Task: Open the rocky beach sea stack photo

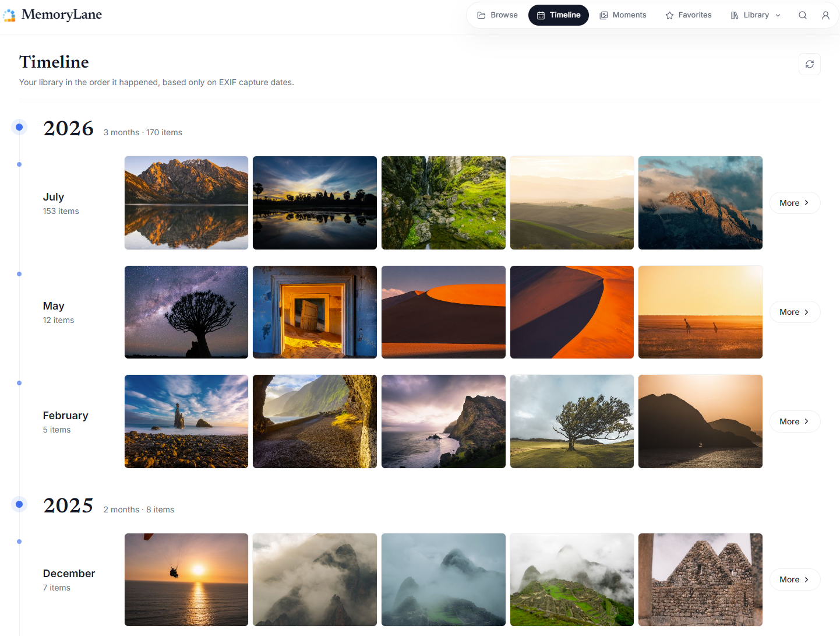Action: pos(186,421)
